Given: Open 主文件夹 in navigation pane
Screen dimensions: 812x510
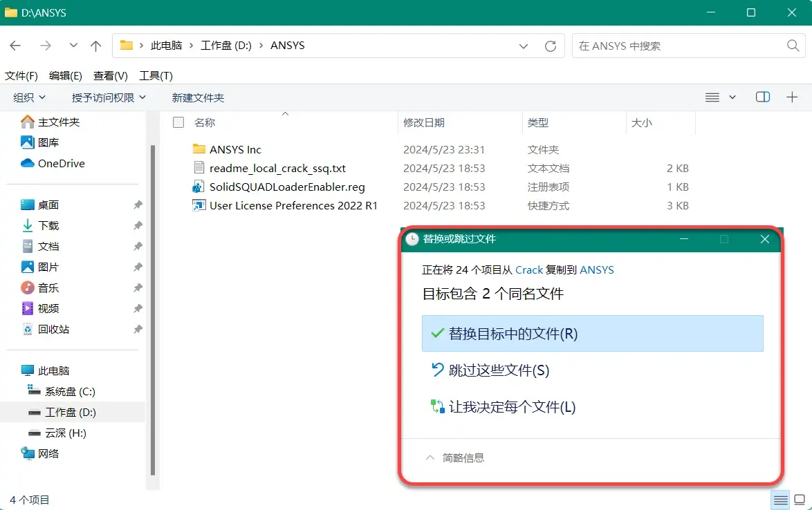Looking at the screenshot, I should [50, 122].
